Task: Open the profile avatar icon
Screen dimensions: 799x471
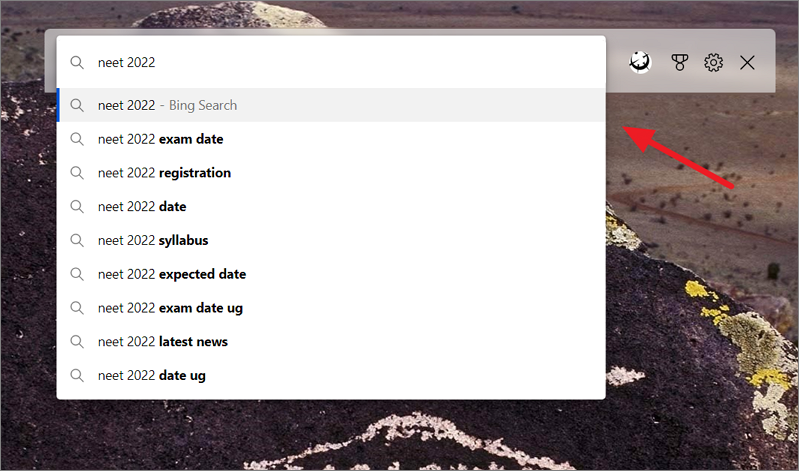Action: point(640,63)
